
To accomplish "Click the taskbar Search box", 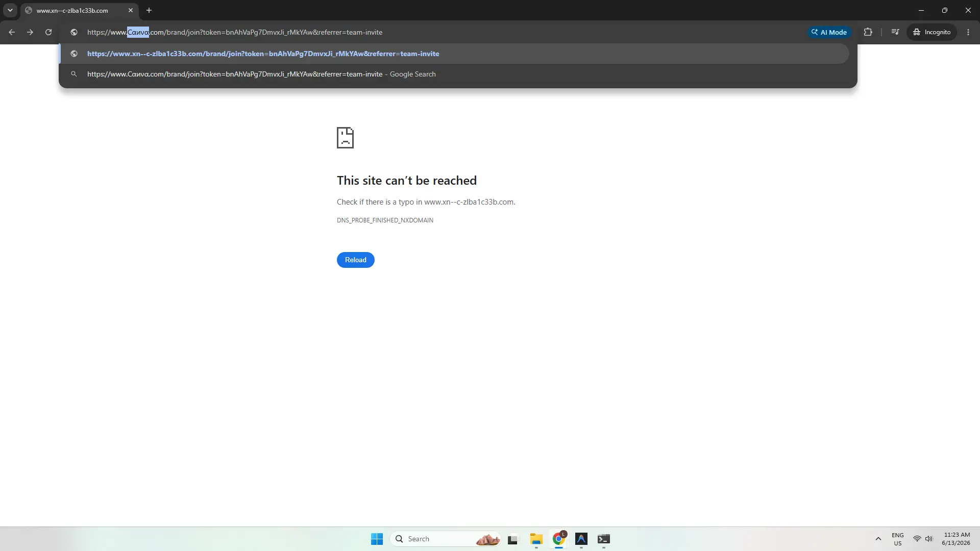I will 445,539.
